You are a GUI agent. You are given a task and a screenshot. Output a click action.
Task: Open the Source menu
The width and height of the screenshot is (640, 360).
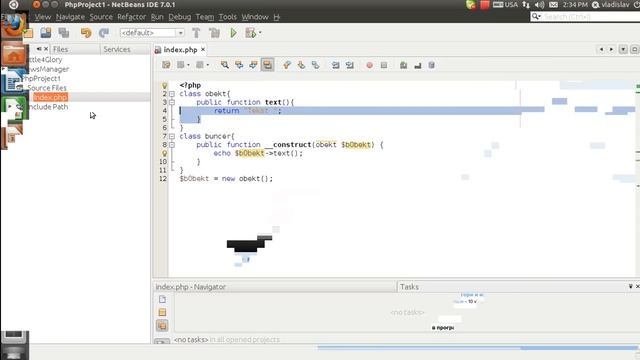101,17
